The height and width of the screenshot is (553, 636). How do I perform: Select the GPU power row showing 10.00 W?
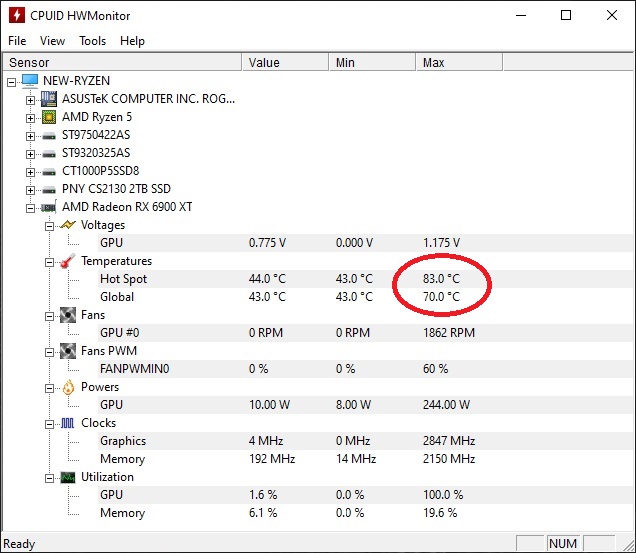pos(365,405)
